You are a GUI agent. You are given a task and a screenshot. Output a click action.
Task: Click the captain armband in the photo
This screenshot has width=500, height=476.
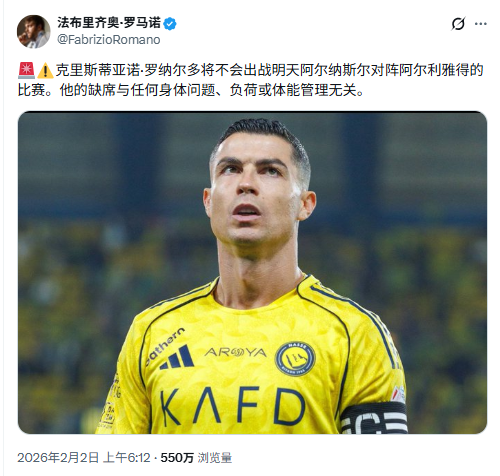coord(374,418)
